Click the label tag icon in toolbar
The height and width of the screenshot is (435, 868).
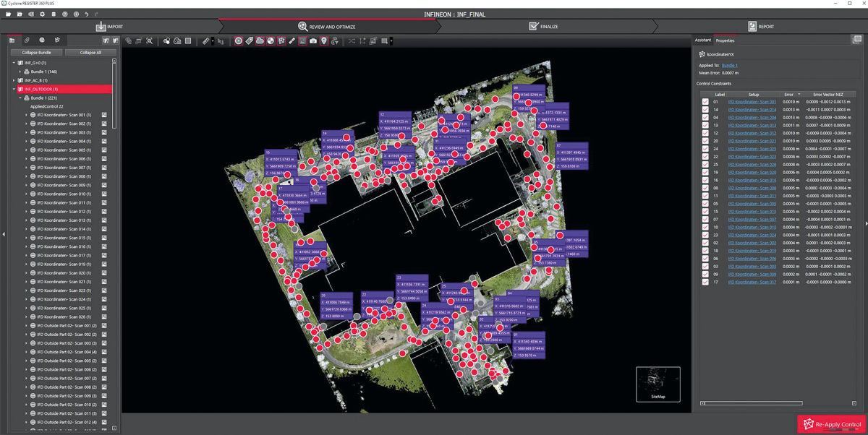point(249,41)
